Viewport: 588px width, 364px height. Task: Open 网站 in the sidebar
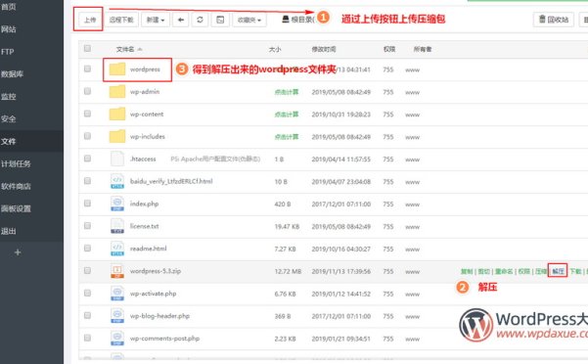(x=9, y=29)
